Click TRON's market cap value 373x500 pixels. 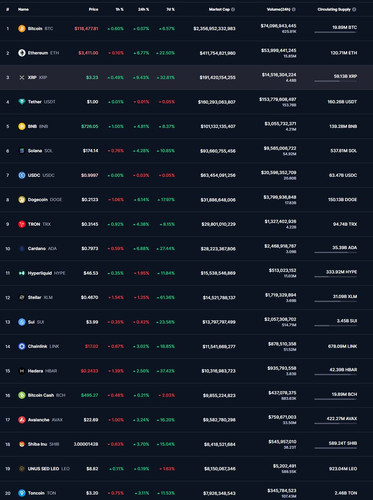click(x=218, y=224)
